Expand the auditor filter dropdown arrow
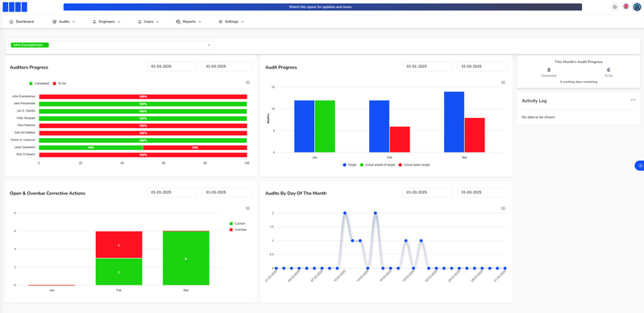This screenshot has width=644, height=313. pyautogui.click(x=209, y=45)
